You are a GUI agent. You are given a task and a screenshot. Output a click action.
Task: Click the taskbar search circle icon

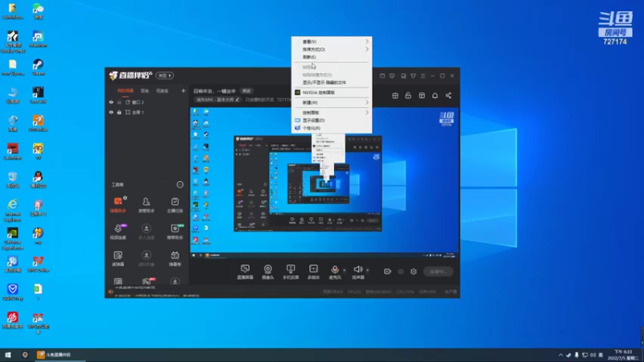(25, 355)
